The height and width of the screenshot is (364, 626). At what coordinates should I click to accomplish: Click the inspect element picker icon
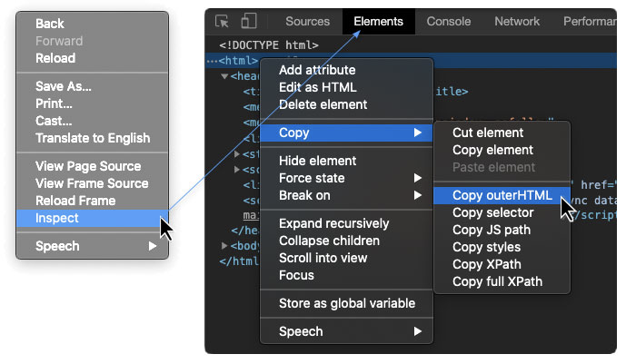222,22
